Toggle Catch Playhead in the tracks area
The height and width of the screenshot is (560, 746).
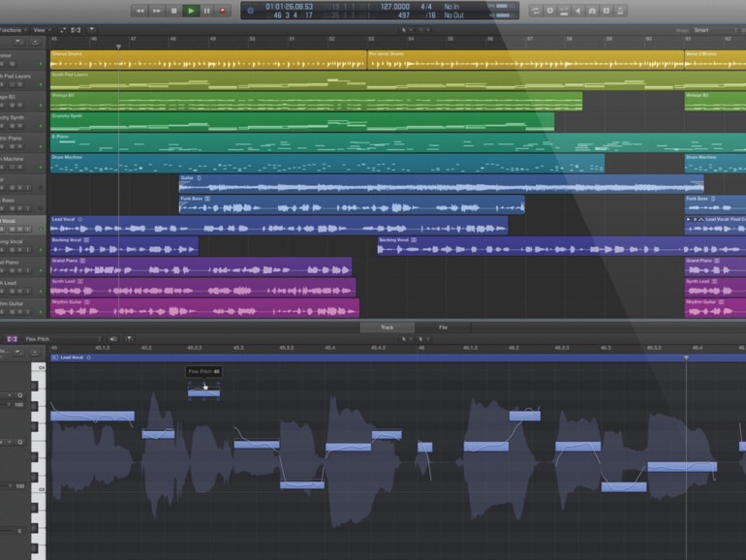coord(90,30)
